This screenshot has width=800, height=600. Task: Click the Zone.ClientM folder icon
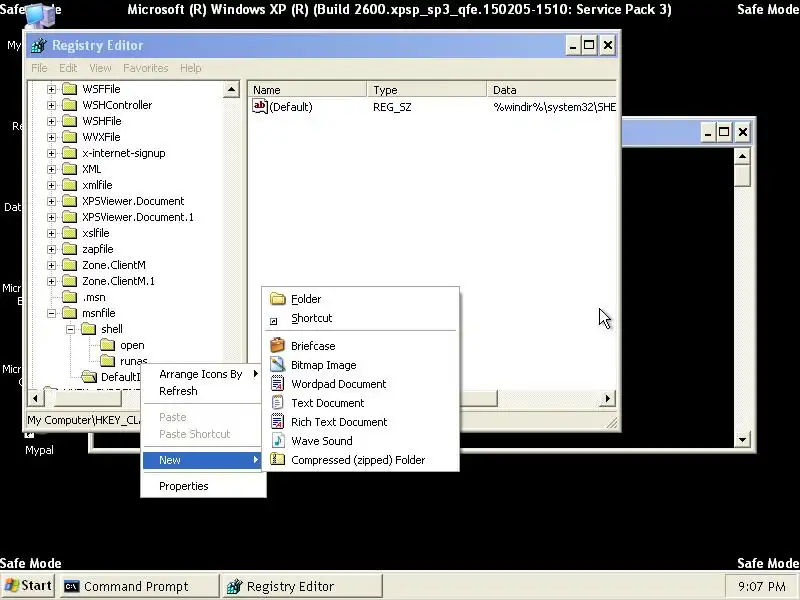69,265
